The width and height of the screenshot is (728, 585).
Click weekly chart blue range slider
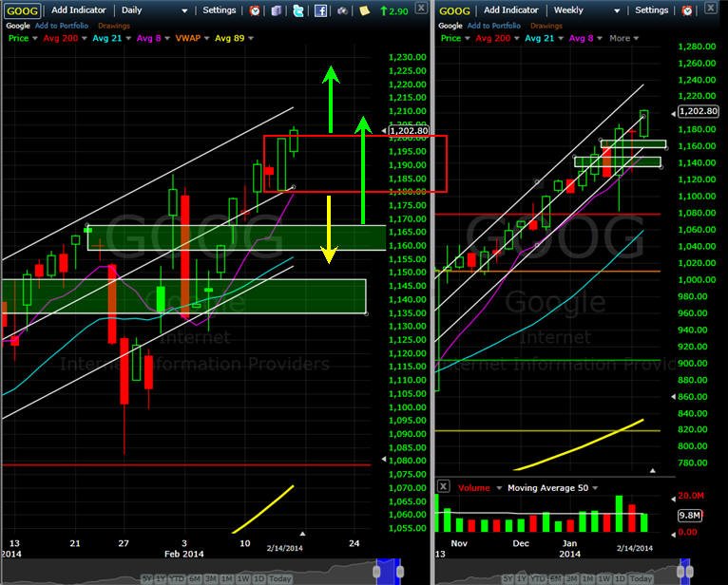(x=685, y=571)
